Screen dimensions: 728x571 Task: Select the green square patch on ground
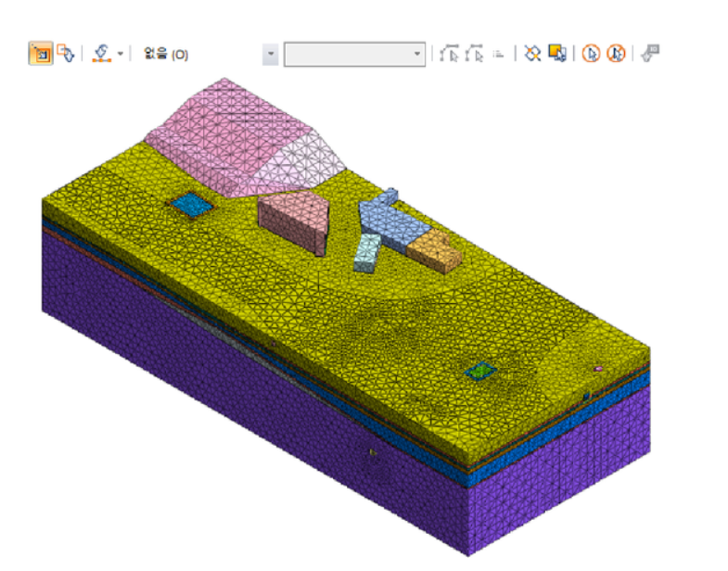[x=481, y=371]
